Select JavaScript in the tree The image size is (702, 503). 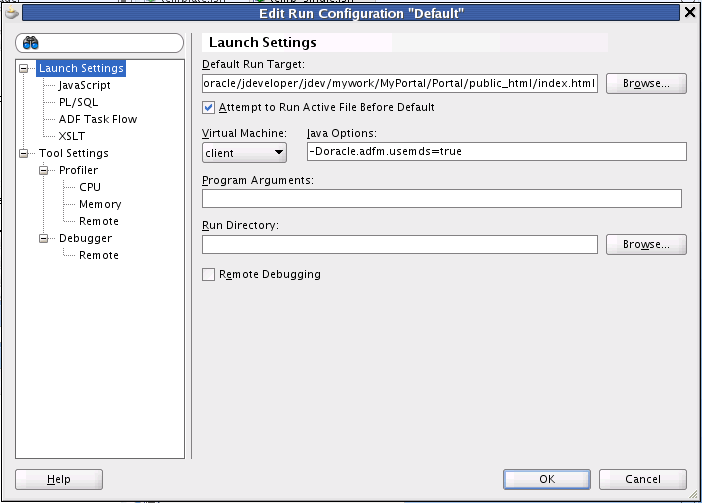[84, 85]
